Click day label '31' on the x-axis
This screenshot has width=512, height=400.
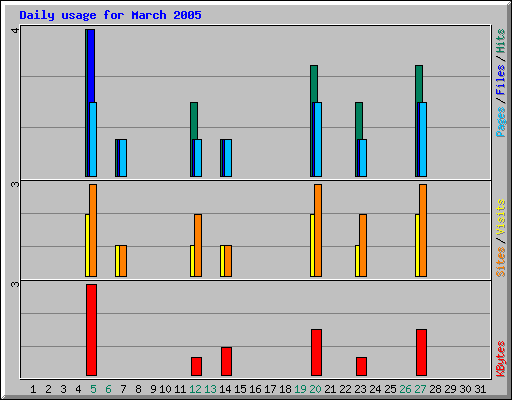click(480, 389)
